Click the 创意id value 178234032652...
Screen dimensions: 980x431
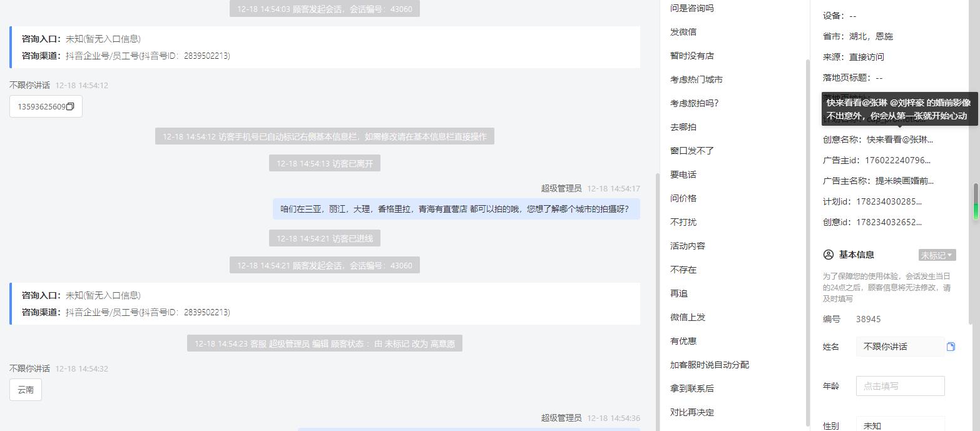pos(889,222)
